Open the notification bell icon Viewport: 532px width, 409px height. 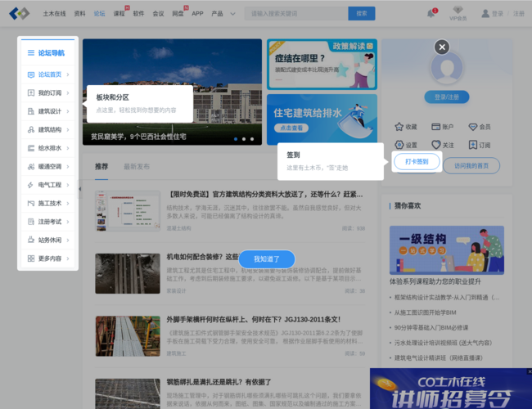(431, 14)
